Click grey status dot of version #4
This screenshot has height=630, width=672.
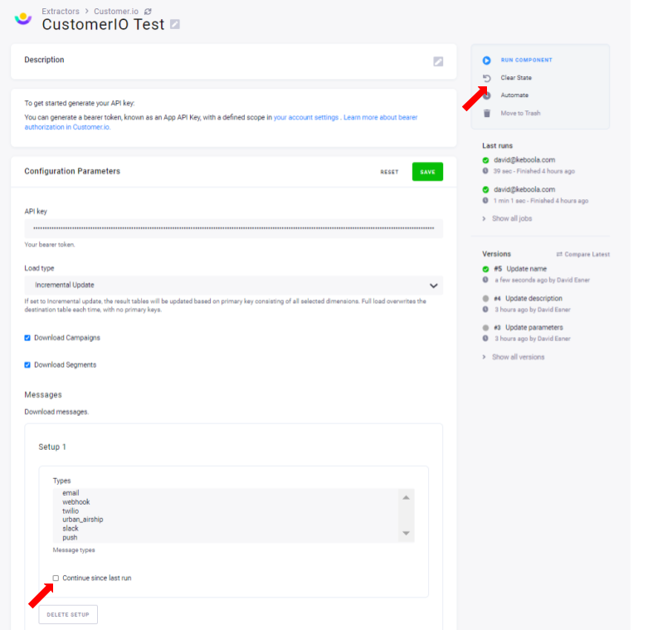(x=485, y=299)
